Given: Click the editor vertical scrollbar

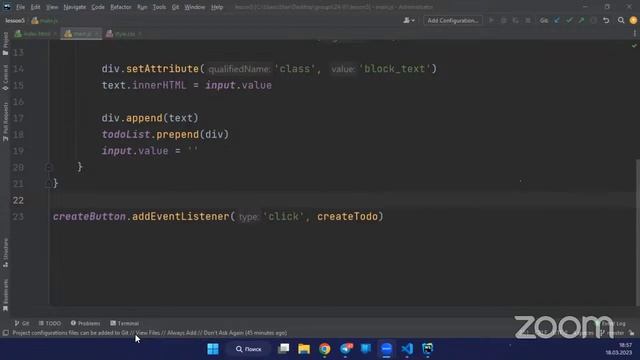Looking at the screenshot, I should [638, 232].
